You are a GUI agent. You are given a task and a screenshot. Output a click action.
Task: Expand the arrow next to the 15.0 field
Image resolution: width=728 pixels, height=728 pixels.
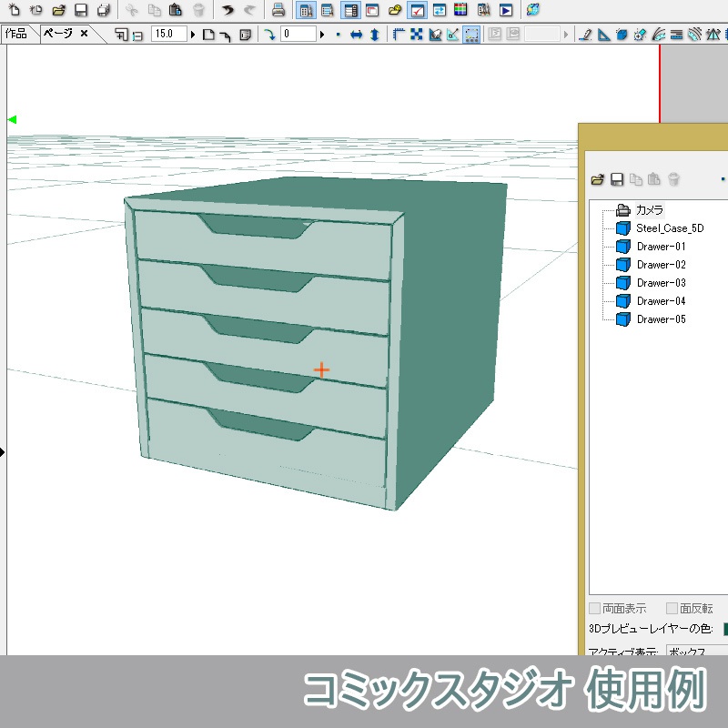[x=193, y=34]
